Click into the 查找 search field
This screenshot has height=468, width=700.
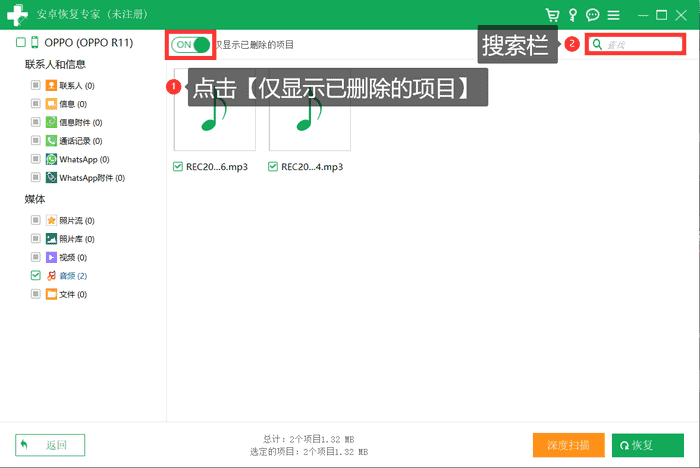tap(640, 45)
